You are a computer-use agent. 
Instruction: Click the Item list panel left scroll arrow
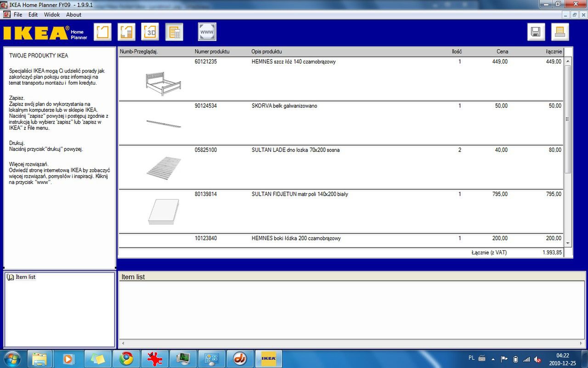122,344
